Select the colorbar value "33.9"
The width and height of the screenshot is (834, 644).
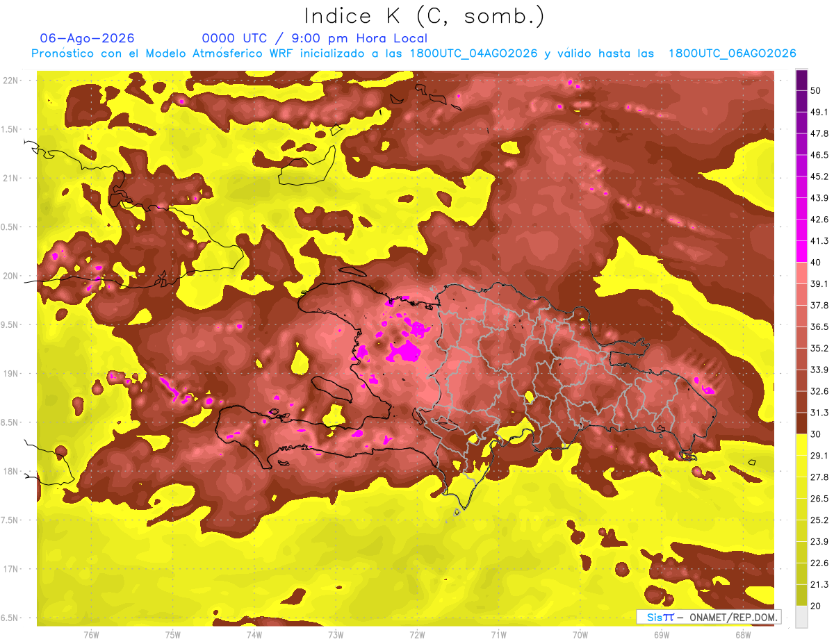click(819, 370)
